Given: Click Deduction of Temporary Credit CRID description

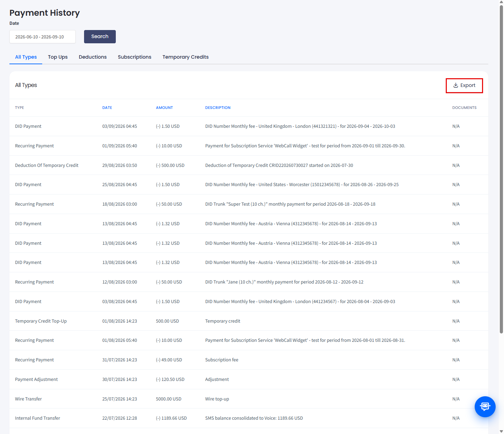Looking at the screenshot, I should coord(279,165).
